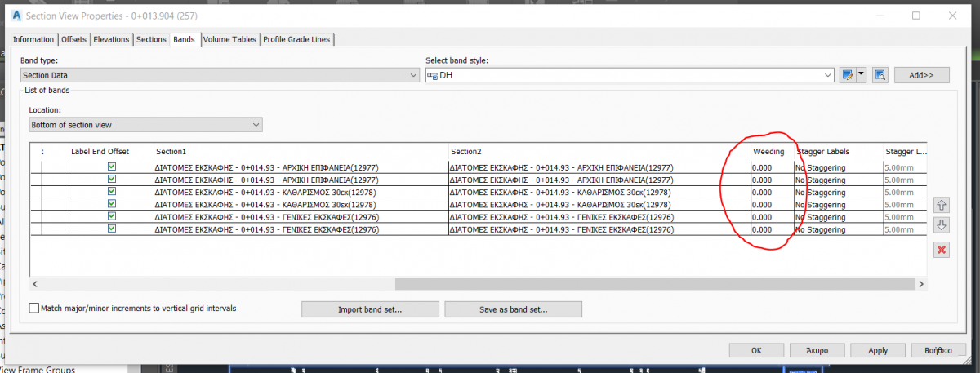Select Section1 cell of second ΓΕΝΙΚΕΣ ΕΚΣΚΑΦΕΣ(12976) row
The image size is (980, 373).
click(x=301, y=229)
